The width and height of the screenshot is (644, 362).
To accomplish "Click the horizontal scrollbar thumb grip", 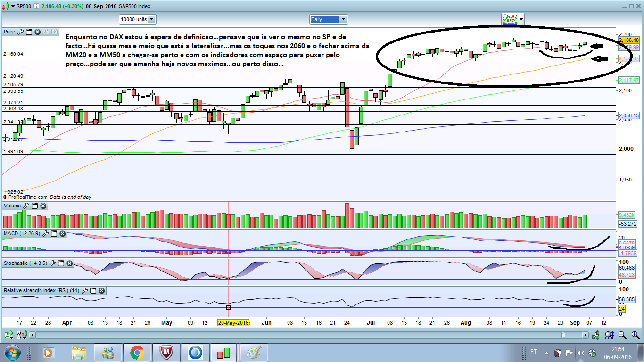I will click(563, 335).
